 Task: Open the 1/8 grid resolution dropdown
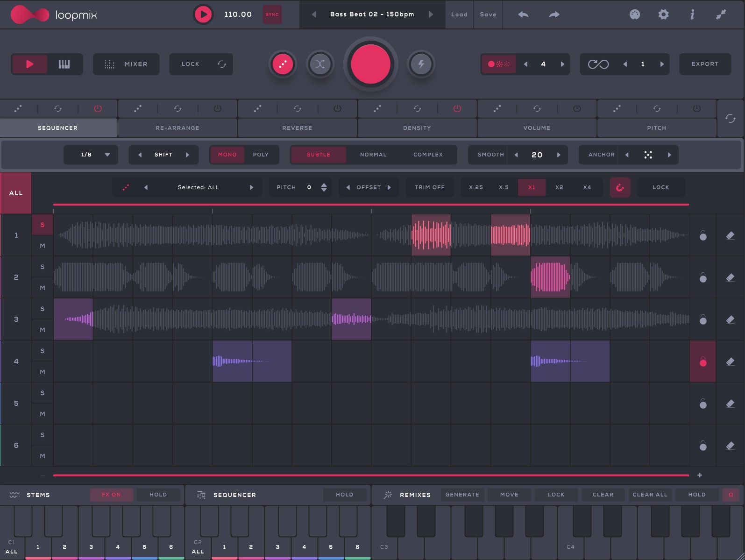(x=91, y=155)
